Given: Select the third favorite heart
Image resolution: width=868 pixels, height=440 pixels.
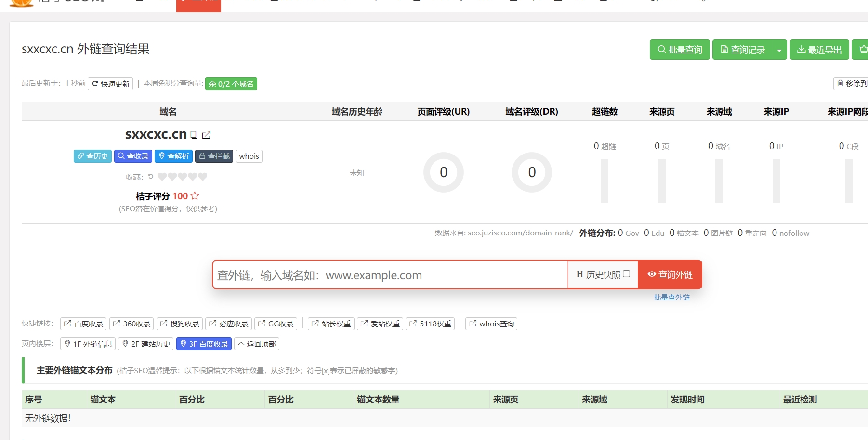Looking at the screenshot, I should tap(183, 177).
